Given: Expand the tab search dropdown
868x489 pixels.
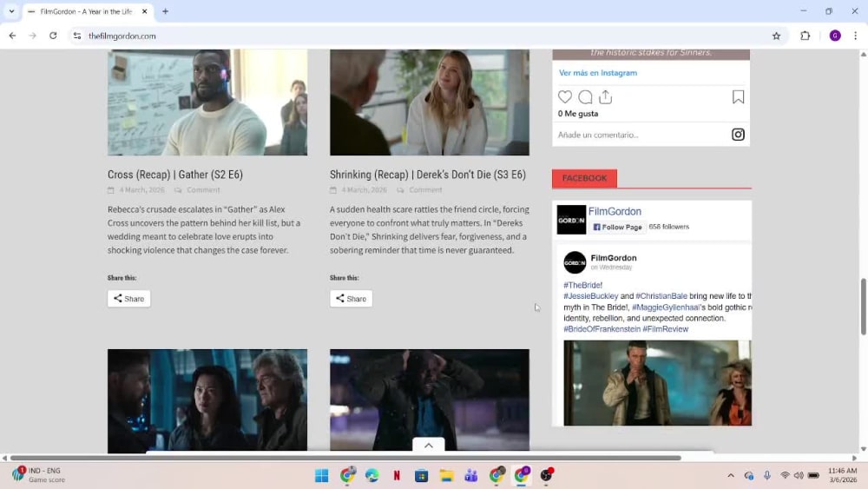Looking at the screenshot, I should pyautogui.click(x=11, y=11).
